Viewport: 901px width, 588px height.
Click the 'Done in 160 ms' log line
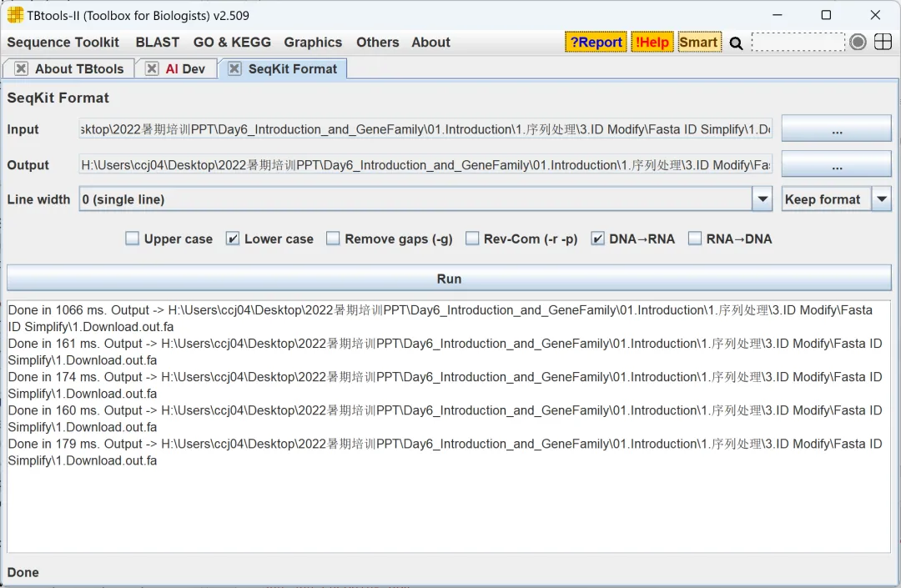(445, 419)
